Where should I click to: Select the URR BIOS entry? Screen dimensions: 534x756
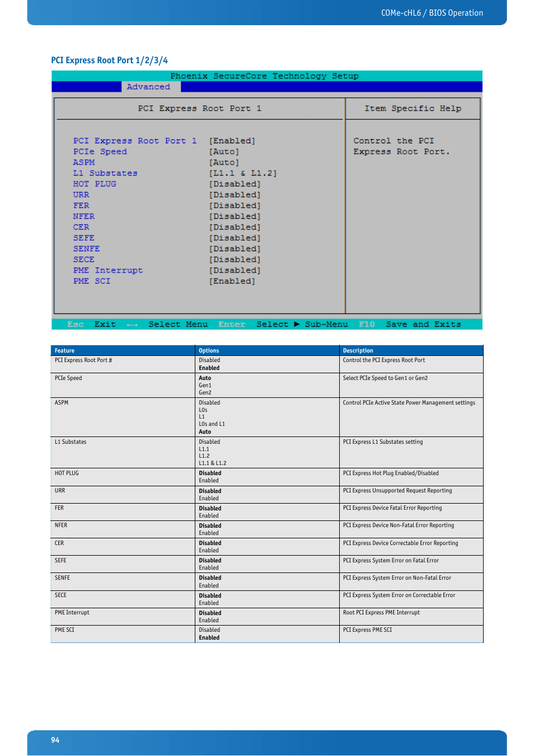pyautogui.click(x=81, y=195)
